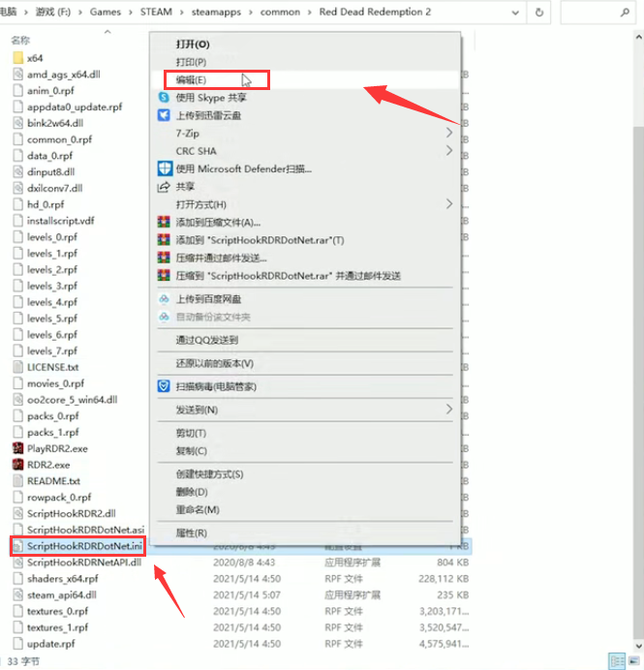Click the x64 folder icon
This screenshot has width=644, height=670.
[x=18, y=58]
